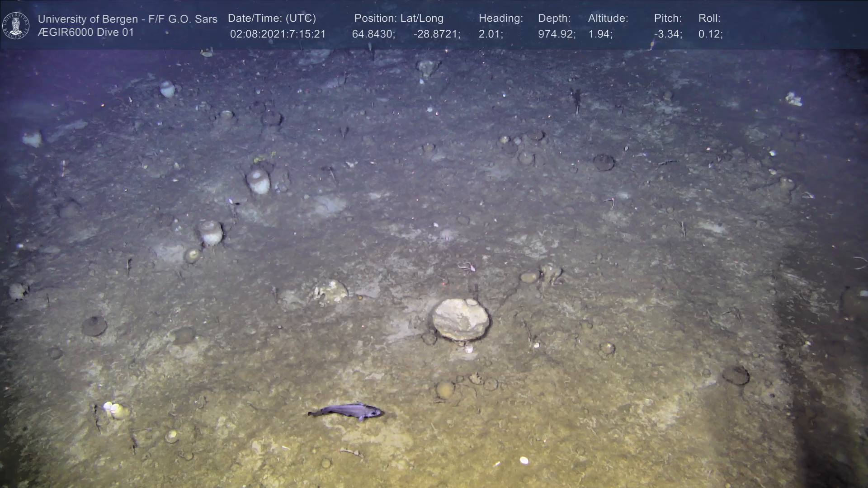Click the University of Bergen logo

click(x=16, y=25)
